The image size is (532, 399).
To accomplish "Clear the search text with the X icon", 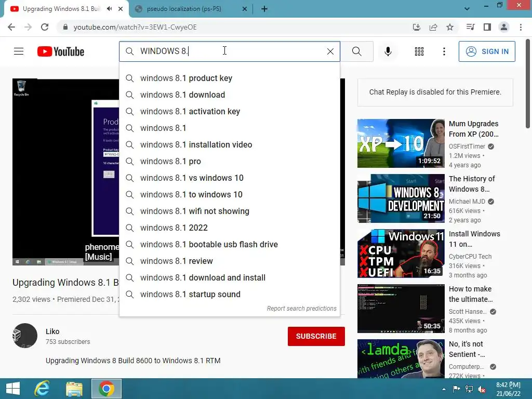I will 330,51.
